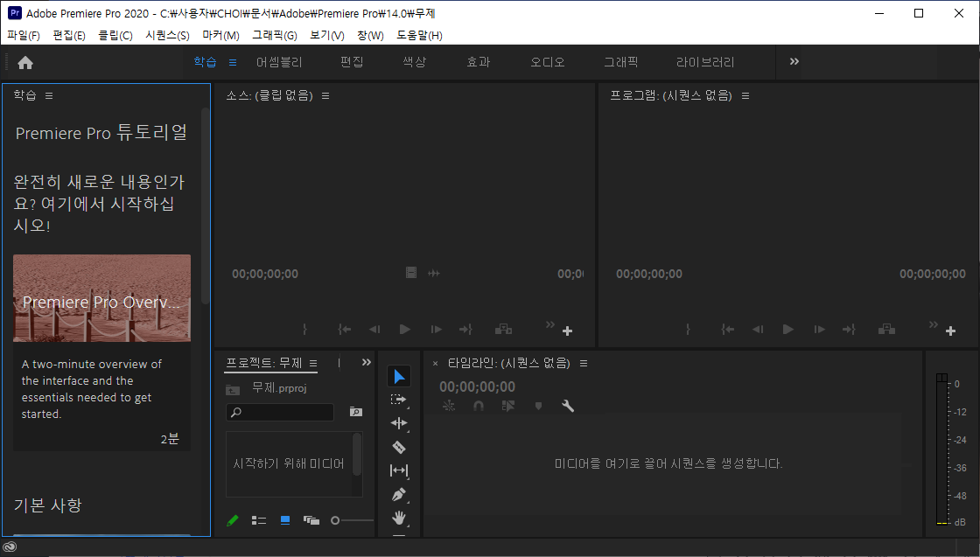
Task: Expand Source monitor transport overflow chevron
Action: (550, 324)
